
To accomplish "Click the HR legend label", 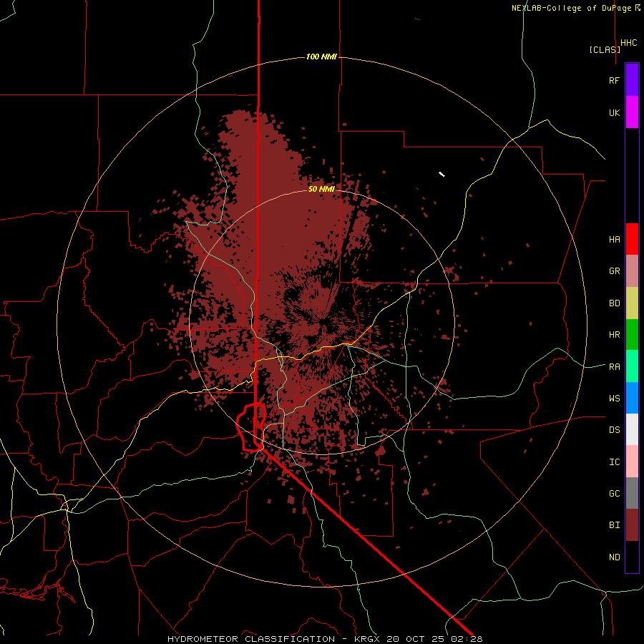I will (x=615, y=335).
